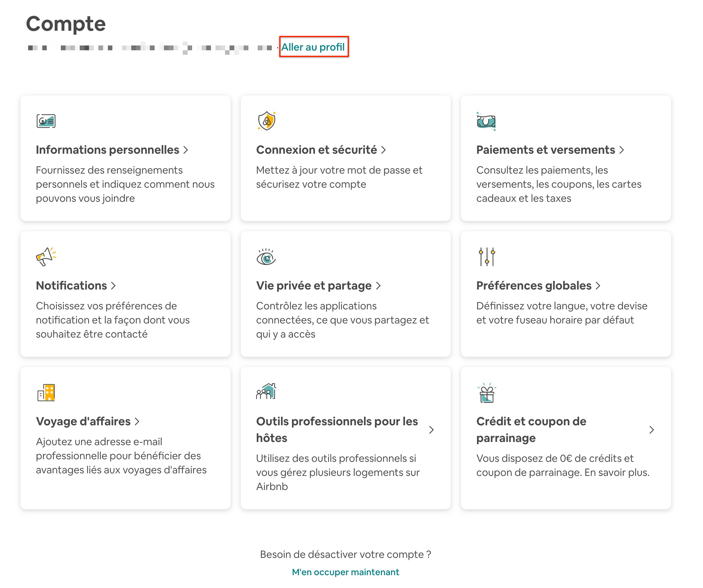
Task: Click the gift box referral credit icon
Action: (487, 393)
